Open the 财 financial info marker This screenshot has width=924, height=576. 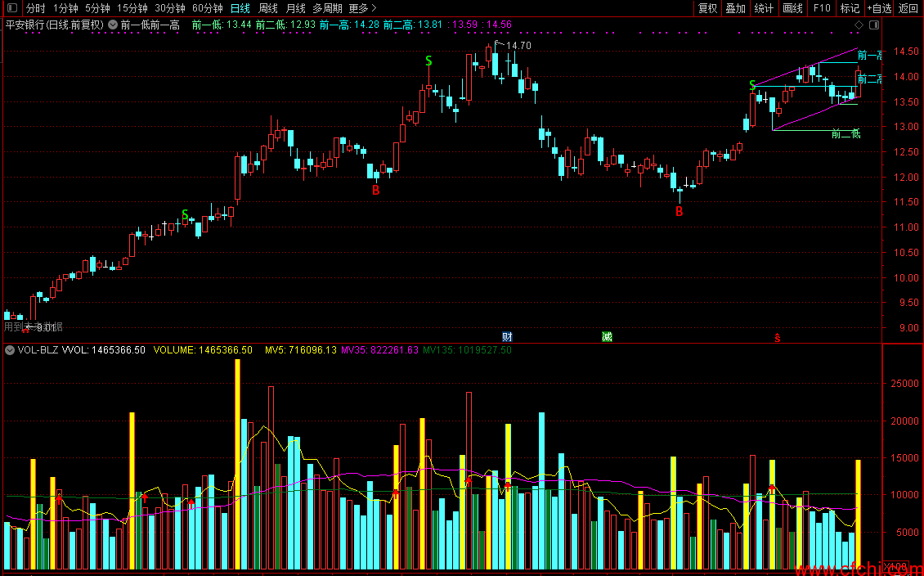[507, 336]
